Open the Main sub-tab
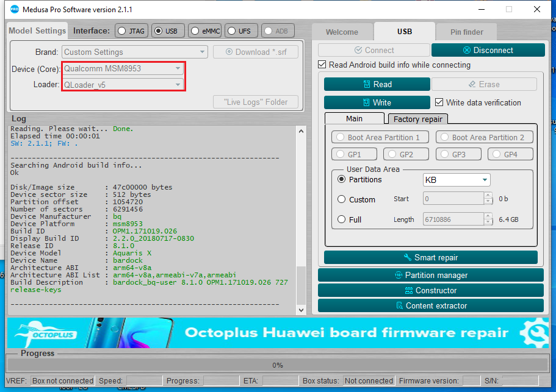This screenshot has height=392, width=556. tap(354, 119)
